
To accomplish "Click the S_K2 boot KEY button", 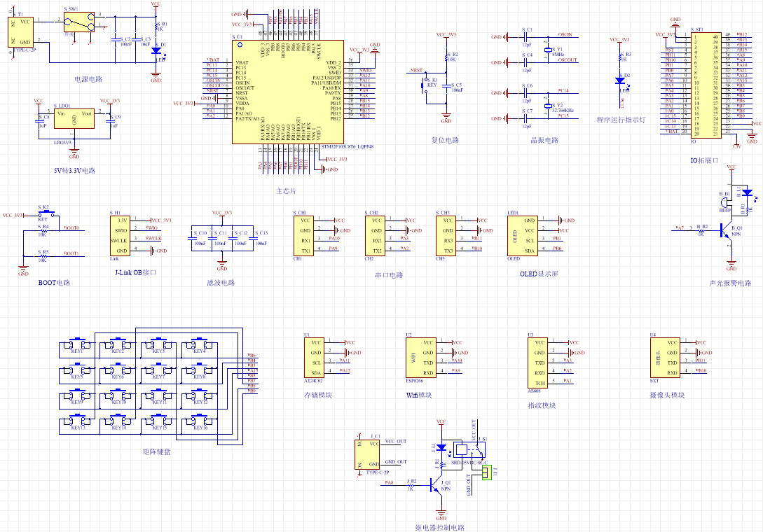I will [46, 213].
